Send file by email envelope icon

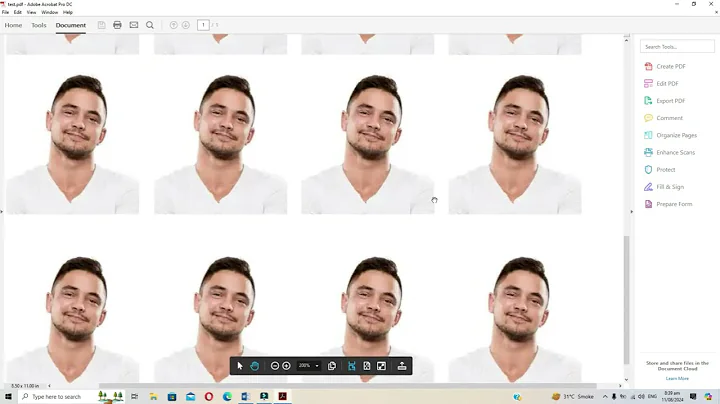point(134,25)
